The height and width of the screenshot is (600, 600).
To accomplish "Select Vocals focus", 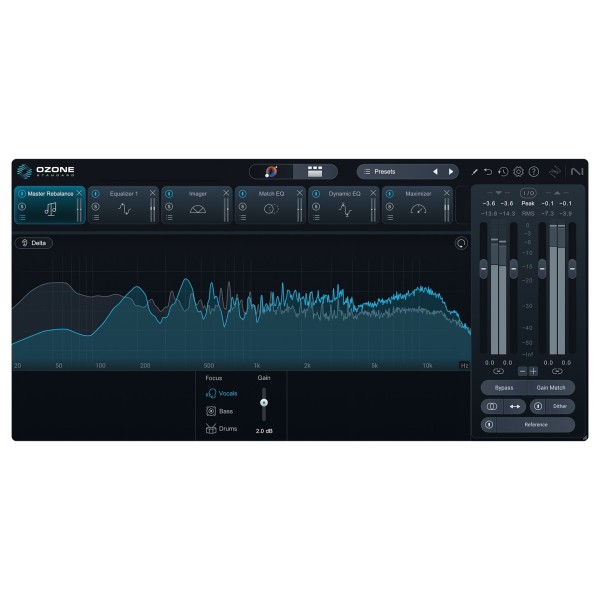I will pyautogui.click(x=222, y=393).
